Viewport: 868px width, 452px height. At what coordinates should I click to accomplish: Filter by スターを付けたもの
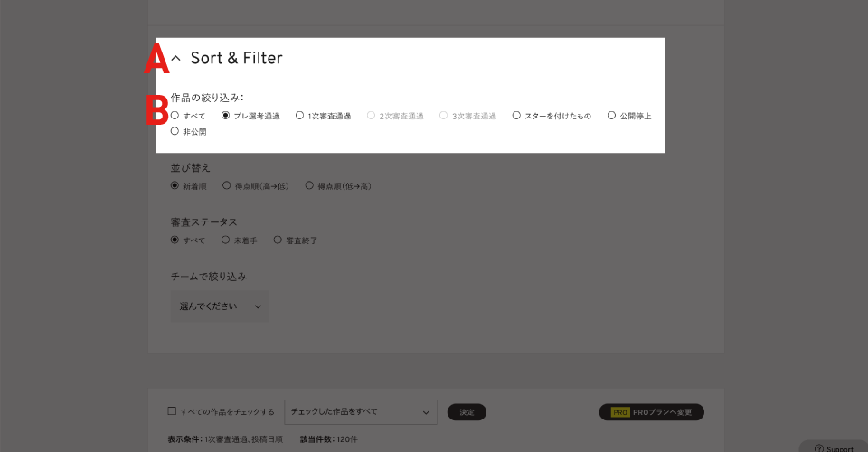click(x=516, y=116)
